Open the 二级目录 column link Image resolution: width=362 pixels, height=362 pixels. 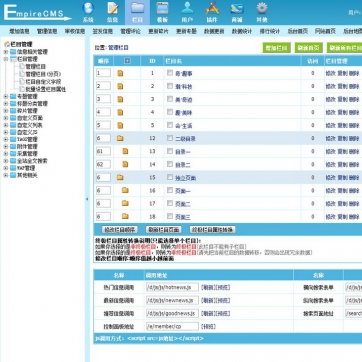pos(185,139)
